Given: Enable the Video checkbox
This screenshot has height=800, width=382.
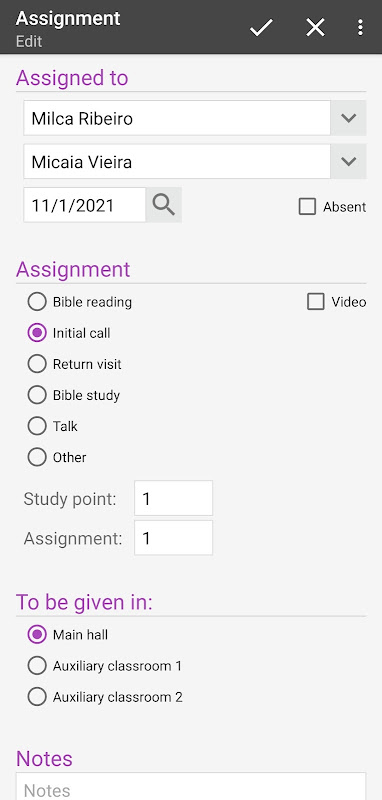Looking at the screenshot, I should [316, 302].
